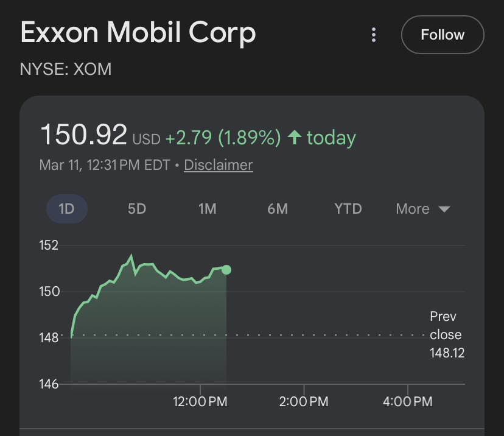Image resolution: width=504 pixels, height=436 pixels.
Task: Switch to the 5D chart range
Action: tap(137, 209)
